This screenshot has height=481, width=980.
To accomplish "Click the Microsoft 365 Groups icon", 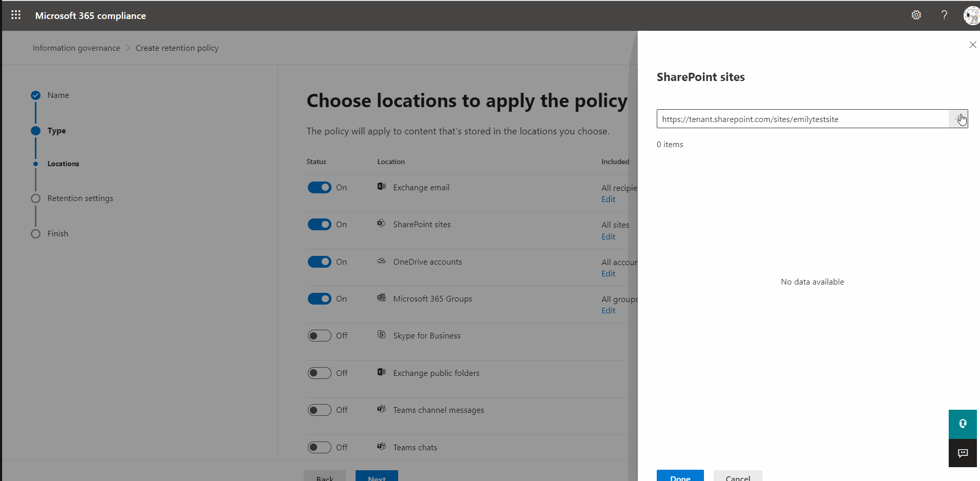I will (381, 298).
